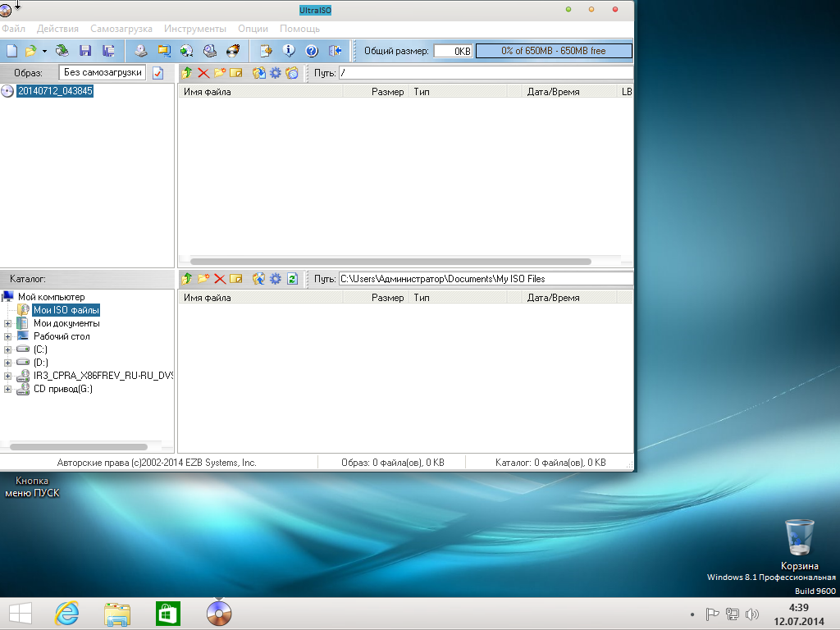Image resolution: width=840 pixels, height=630 pixels.
Task: Click the blue Info toolbar icon
Action: [x=289, y=51]
